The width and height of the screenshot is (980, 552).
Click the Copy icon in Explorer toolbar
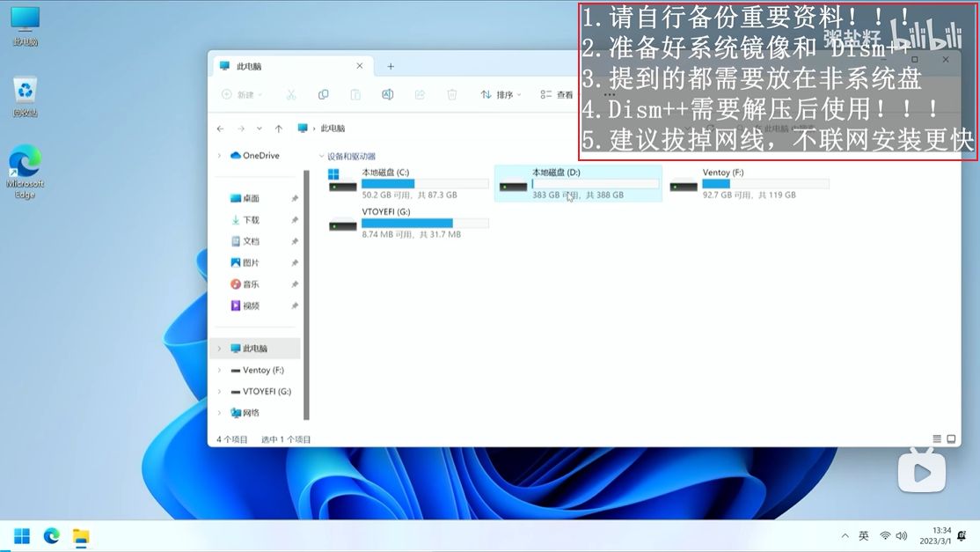323,95
